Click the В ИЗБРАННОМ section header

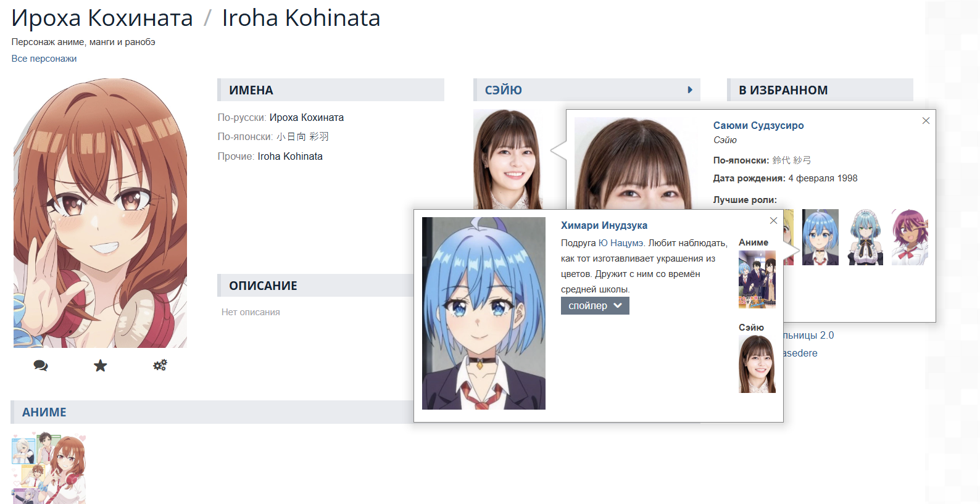tap(783, 90)
